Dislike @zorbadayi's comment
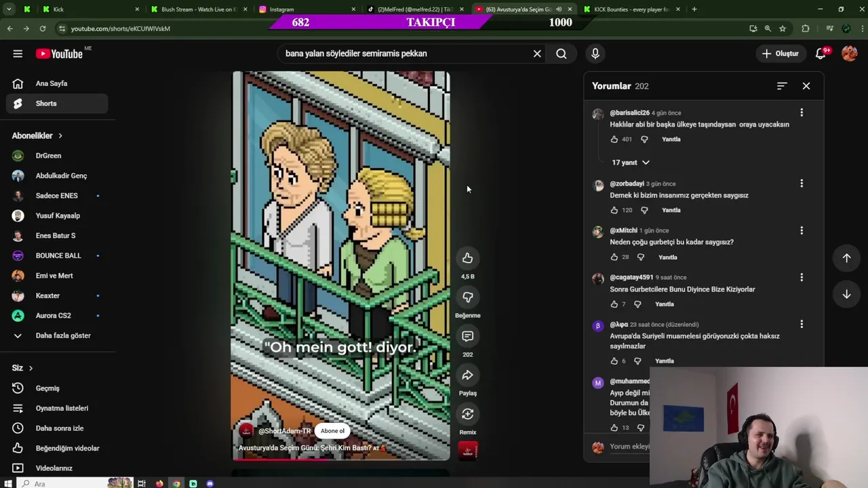 pyautogui.click(x=644, y=210)
